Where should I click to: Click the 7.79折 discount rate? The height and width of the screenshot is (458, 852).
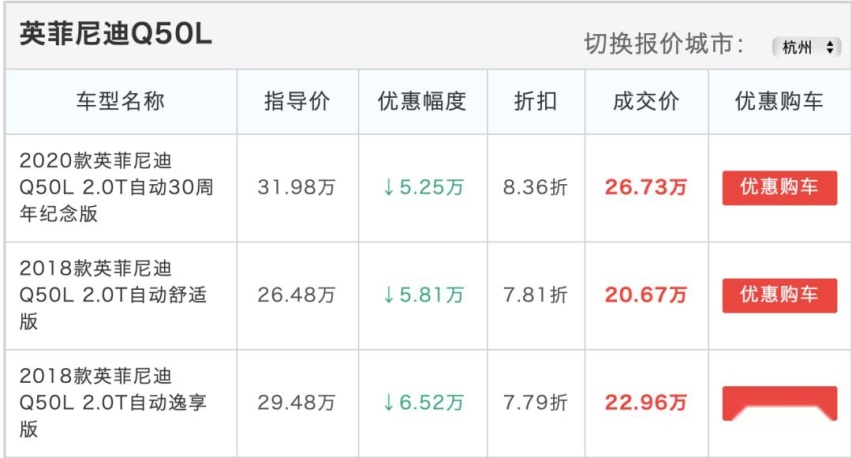[x=535, y=403]
